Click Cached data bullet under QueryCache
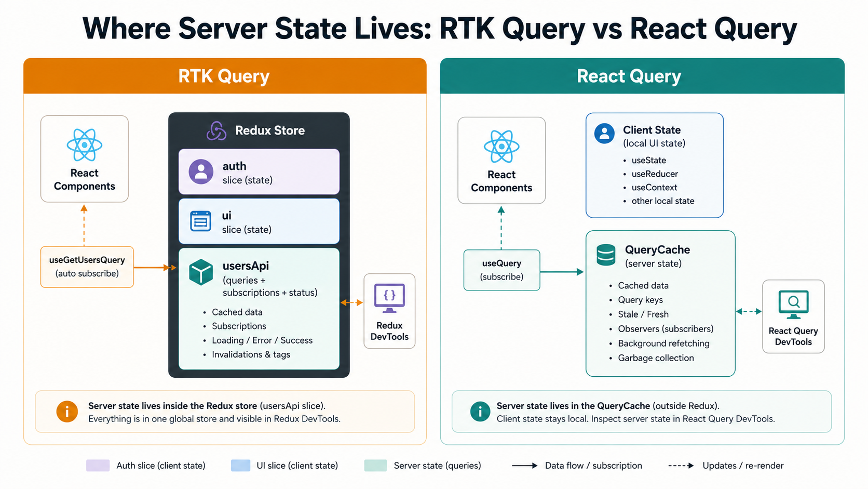The image size is (868, 489). pos(643,286)
